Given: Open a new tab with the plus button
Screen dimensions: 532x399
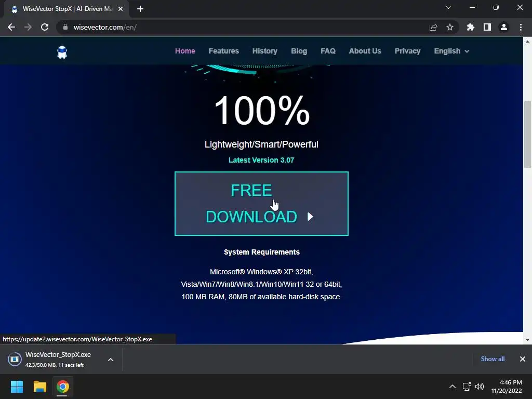Looking at the screenshot, I should coord(140,9).
